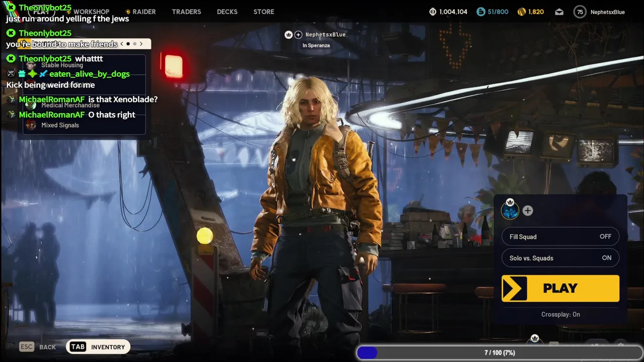Click the gold striped currency icon beside 1,820
Image resolution: width=644 pixels, height=362 pixels.
point(521,12)
